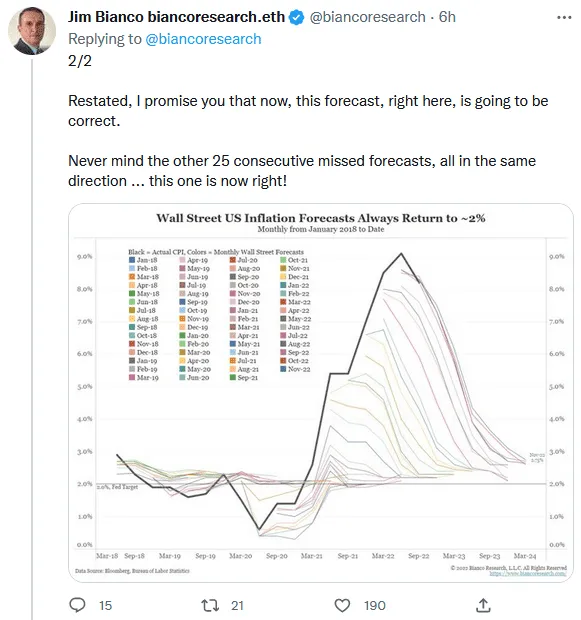Click the biancoresearch.com link in chart footer
This screenshot has width=581, height=620.
pos(528,573)
